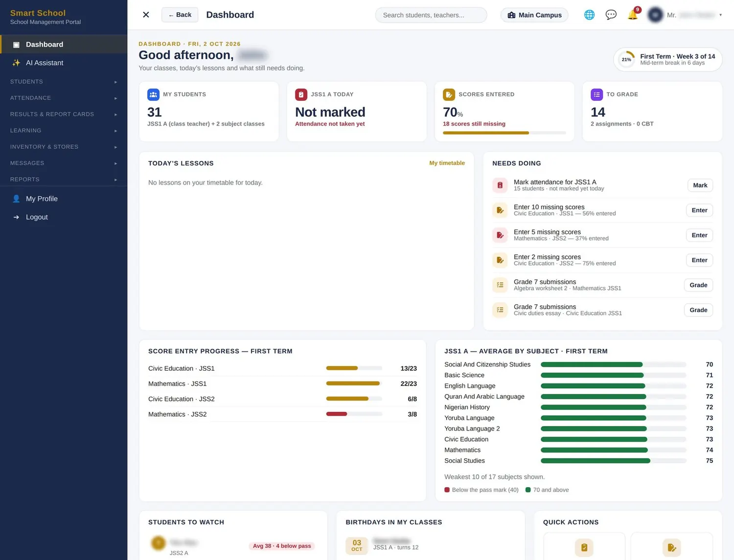Expand the Students sidebar section
This screenshot has width=734, height=560.
coord(64,82)
